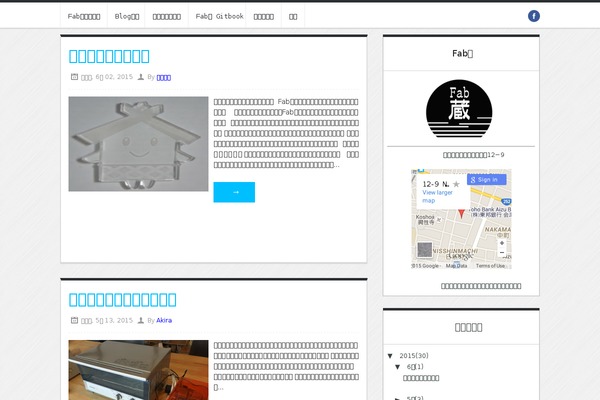Open the toaster oven post thumbnail
600x400 pixels.
tap(139, 370)
